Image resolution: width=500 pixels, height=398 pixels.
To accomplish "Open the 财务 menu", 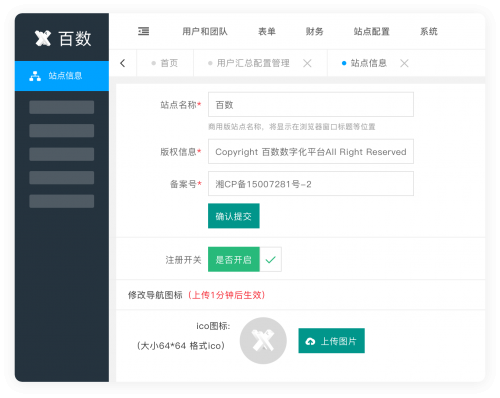I will [x=314, y=32].
